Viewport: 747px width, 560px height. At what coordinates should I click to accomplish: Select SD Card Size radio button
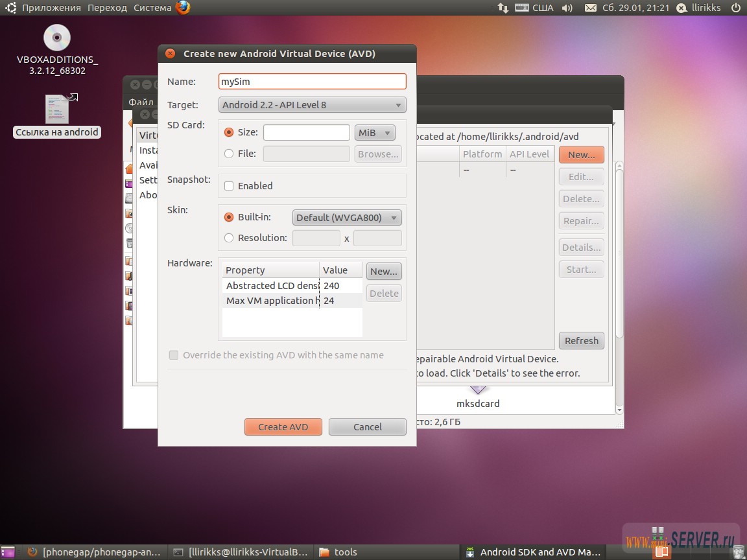229,132
